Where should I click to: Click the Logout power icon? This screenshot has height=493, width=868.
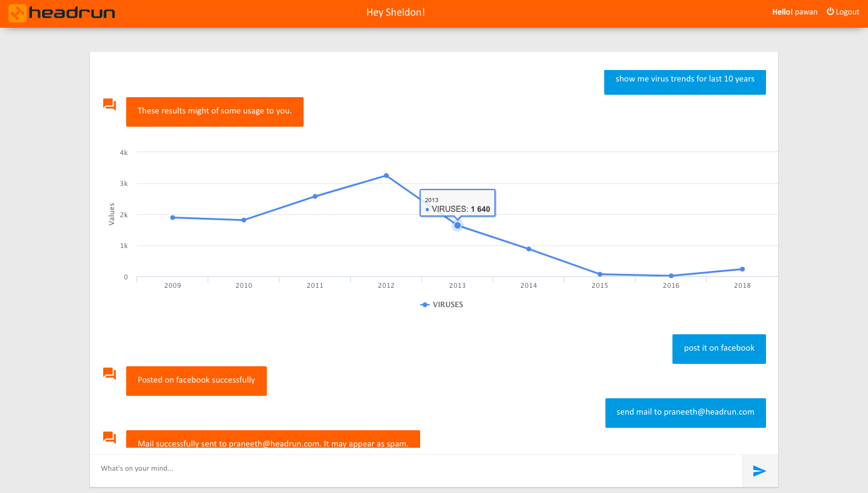(830, 11)
